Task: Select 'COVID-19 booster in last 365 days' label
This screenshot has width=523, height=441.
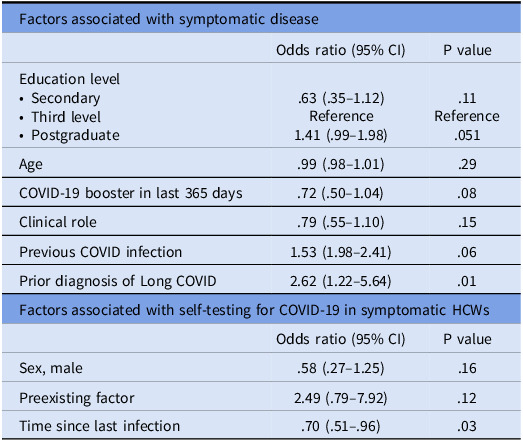Action: pos(131,193)
